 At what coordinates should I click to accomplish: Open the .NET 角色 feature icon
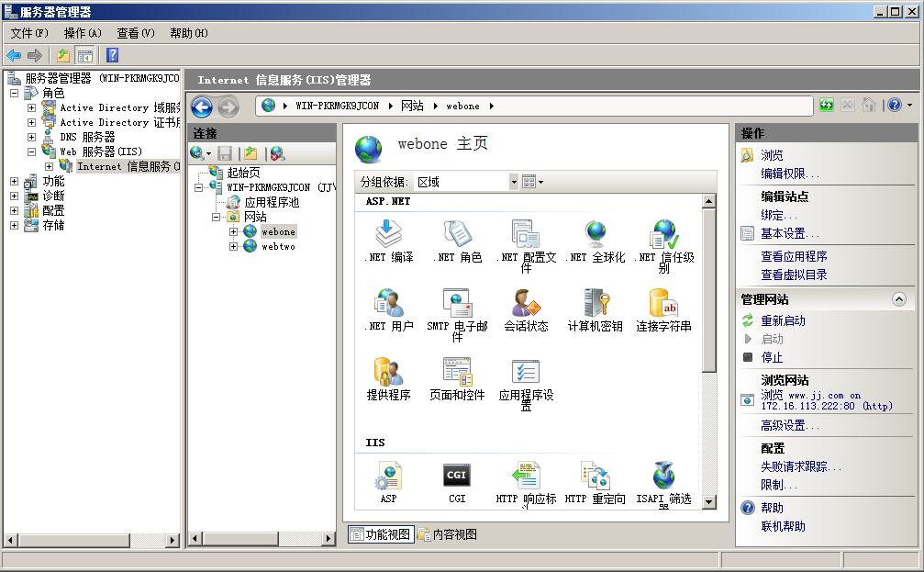tap(457, 241)
